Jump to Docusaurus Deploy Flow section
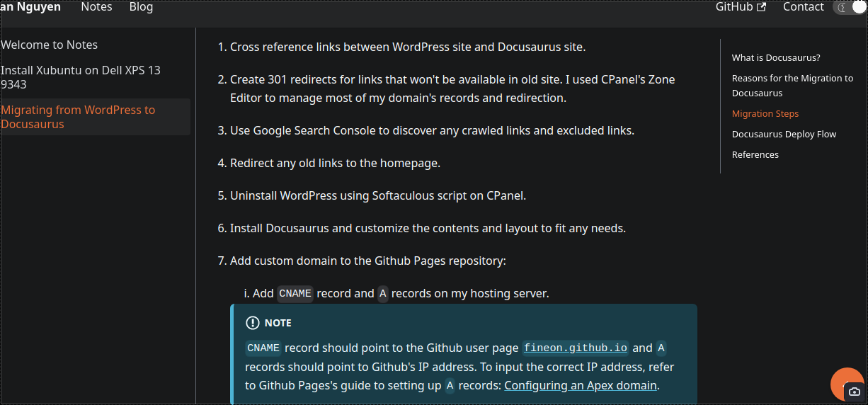This screenshot has height=405, width=868. click(784, 134)
